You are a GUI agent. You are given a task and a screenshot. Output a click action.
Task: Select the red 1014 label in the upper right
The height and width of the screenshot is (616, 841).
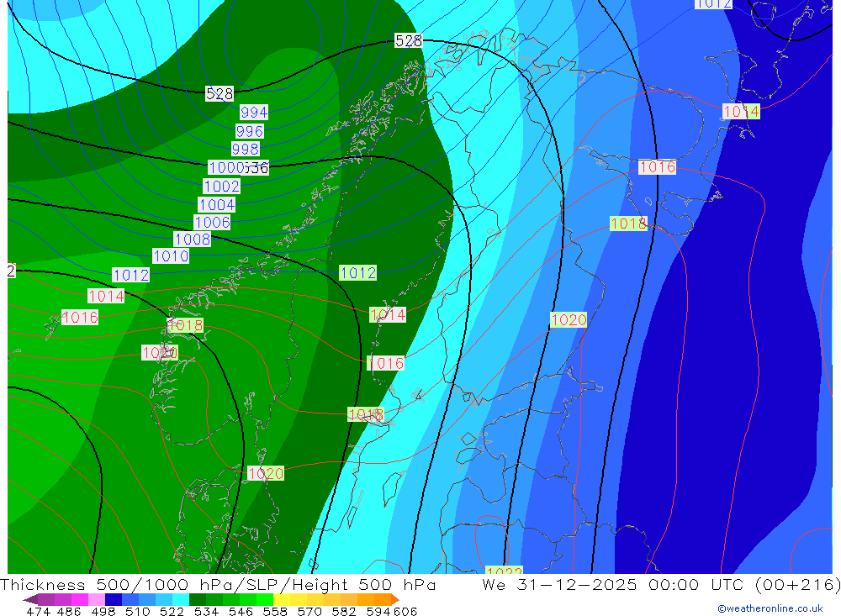(741, 111)
